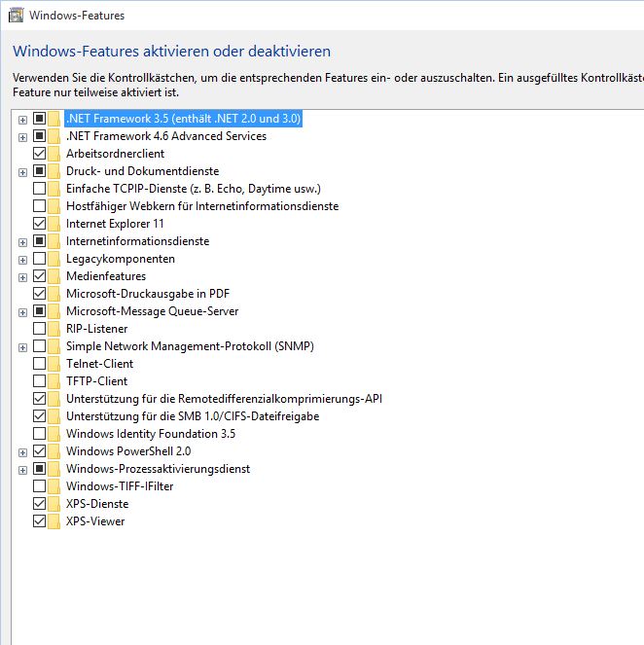644x645 pixels.
Task: Toggle the Windows-Prozessaktivierungsdienst checkbox
Action: pyautogui.click(x=40, y=468)
